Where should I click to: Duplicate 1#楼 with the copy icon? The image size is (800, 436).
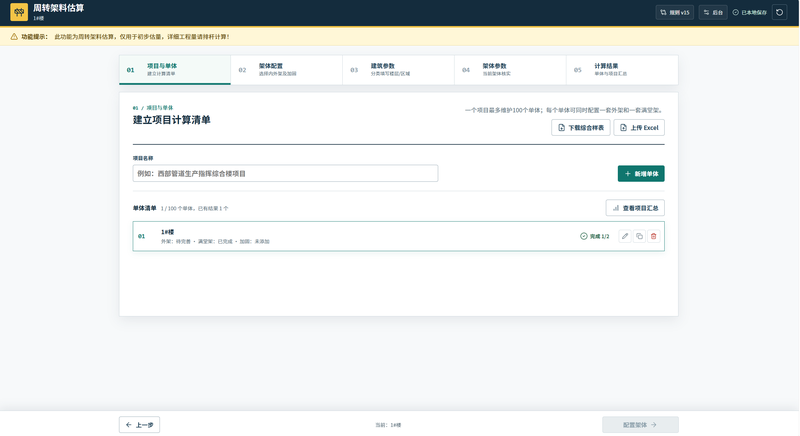tap(639, 236)
